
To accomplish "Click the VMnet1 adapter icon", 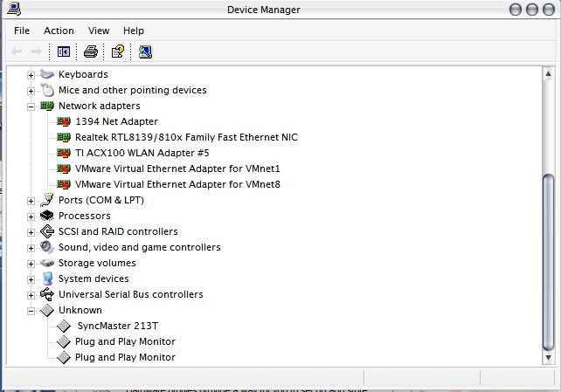I will pos(64,168).
